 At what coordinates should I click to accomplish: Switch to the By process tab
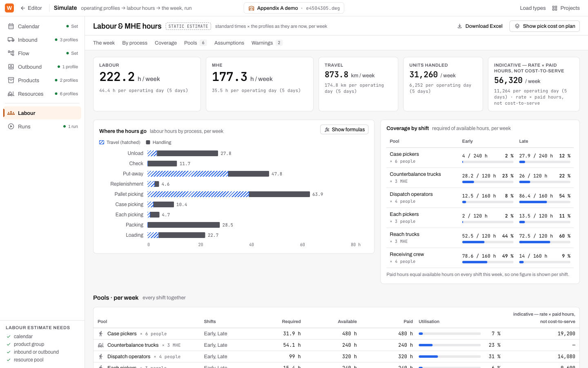135,43
